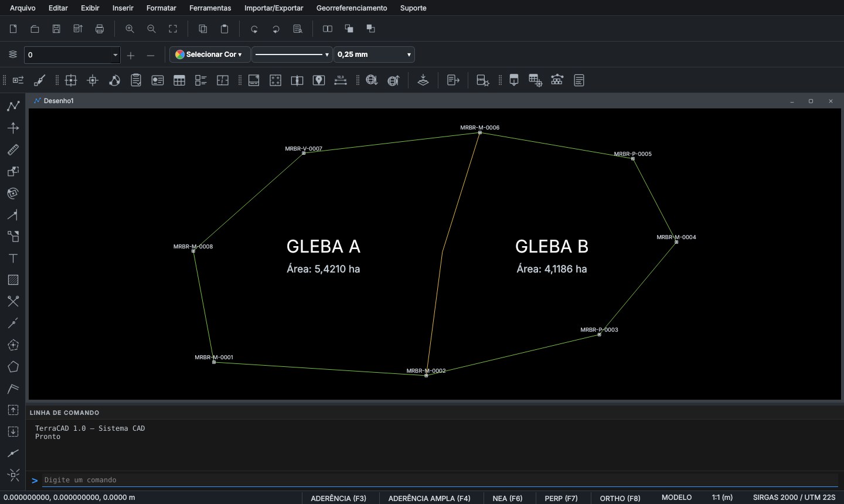Click the explode burst tool icon
844x504 pixels.
point(13,475)
